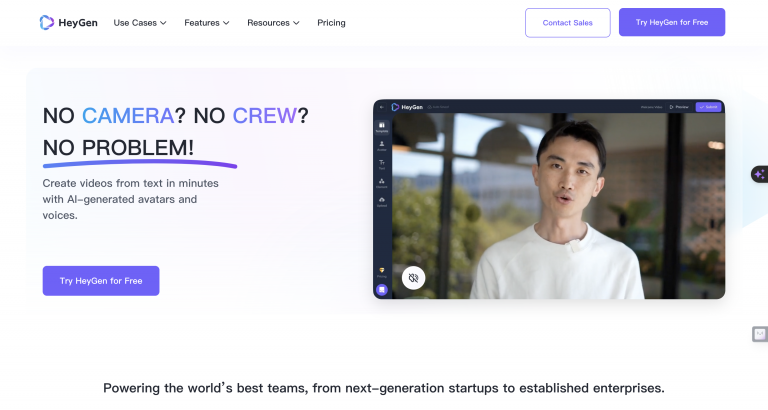Click the Welcome Video title in demo editor
Image resolution: width=768 pixels, height=410 pixels.
(x=651, y=107)
